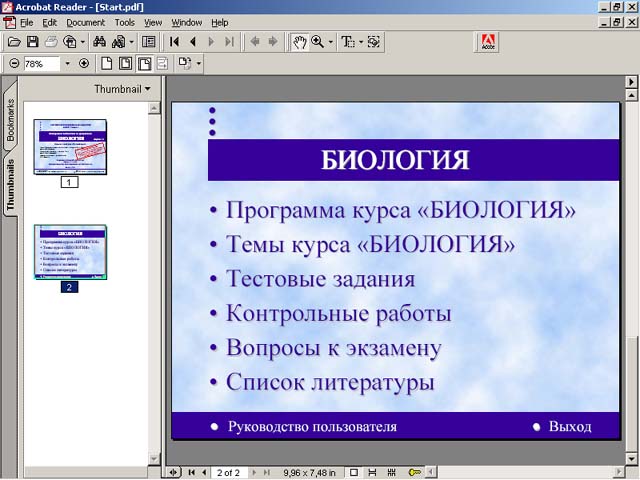Toggle the navigation pane button
The width and height of the screenshot is (640, 480).
149,42
